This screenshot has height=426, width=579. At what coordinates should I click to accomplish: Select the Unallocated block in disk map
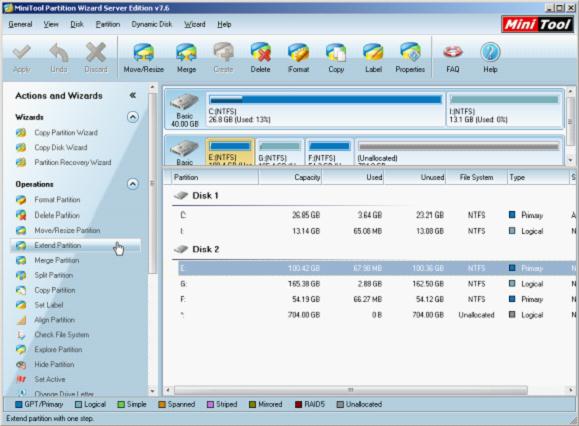459,152
